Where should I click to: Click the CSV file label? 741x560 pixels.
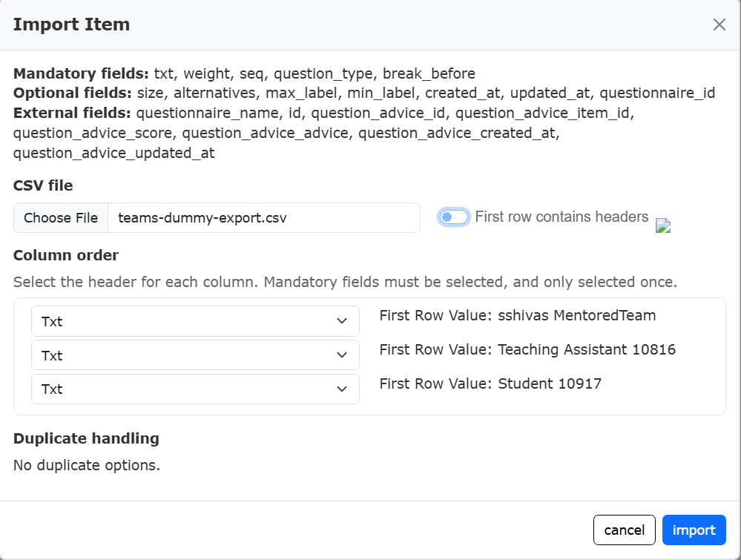(43, 185)
